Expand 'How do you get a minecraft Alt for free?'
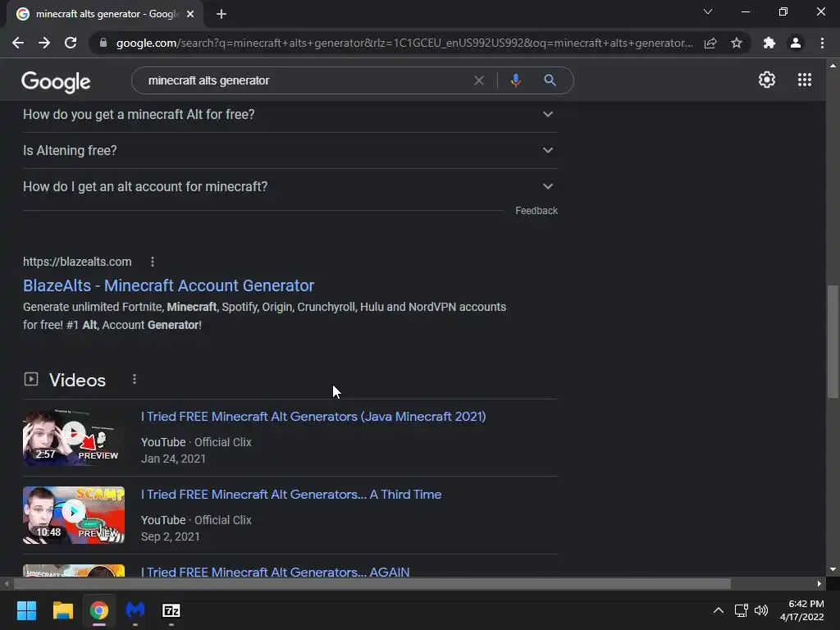Image resolution: width=840 pixels, height=630 pixels. [x=290, y=114]
